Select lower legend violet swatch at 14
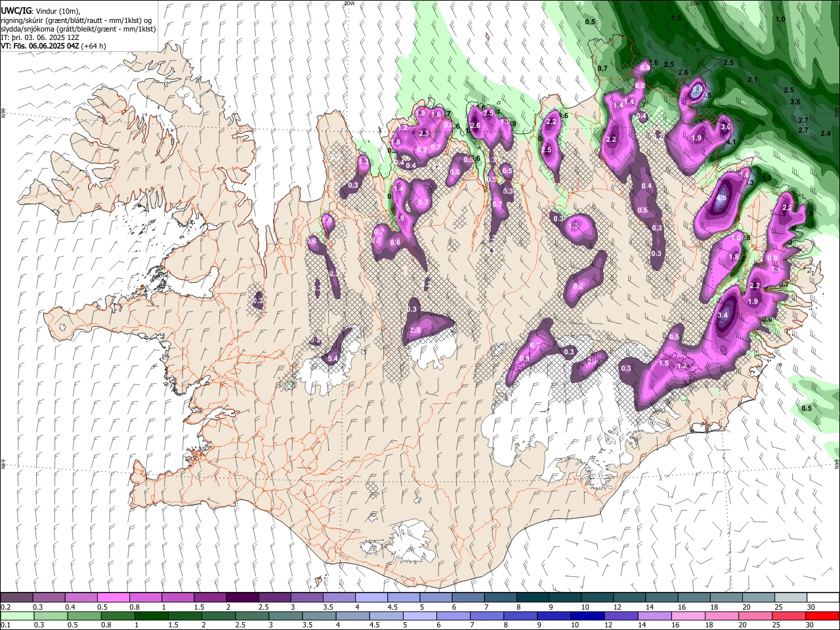This screenshot has width=840, height=630. [654, 616]
